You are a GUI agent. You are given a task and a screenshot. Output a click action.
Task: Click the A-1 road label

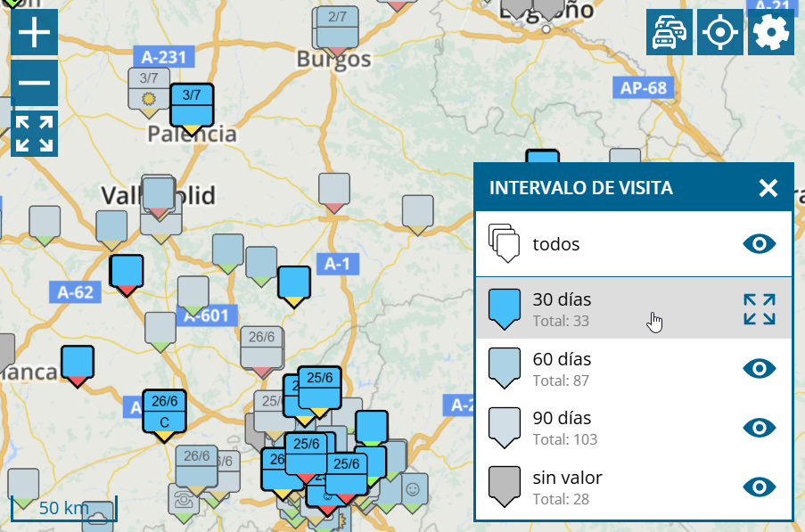[337, 264]
